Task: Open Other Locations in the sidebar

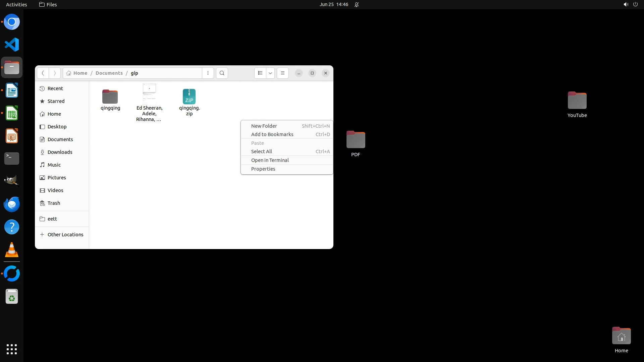Action: 65,235
